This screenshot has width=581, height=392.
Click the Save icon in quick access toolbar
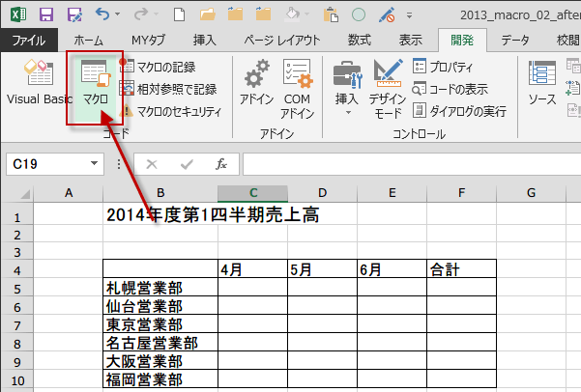(x=46, y=14)
